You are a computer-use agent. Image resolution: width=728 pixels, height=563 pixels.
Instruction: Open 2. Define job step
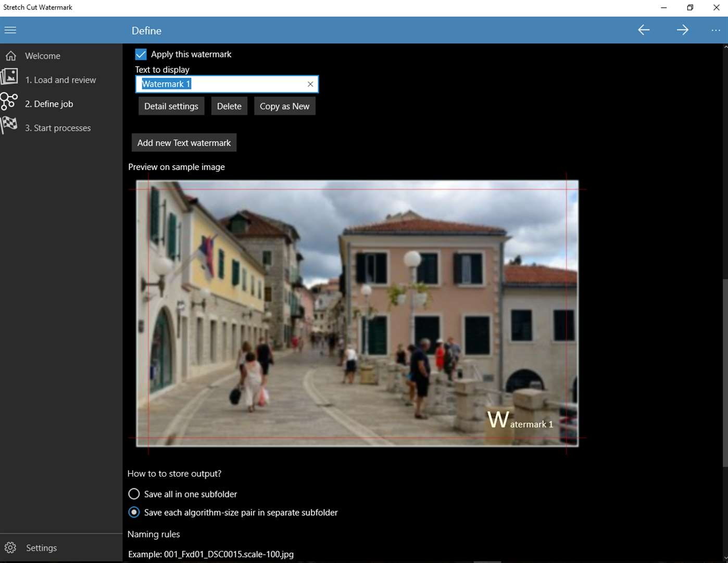pos(49,104)
